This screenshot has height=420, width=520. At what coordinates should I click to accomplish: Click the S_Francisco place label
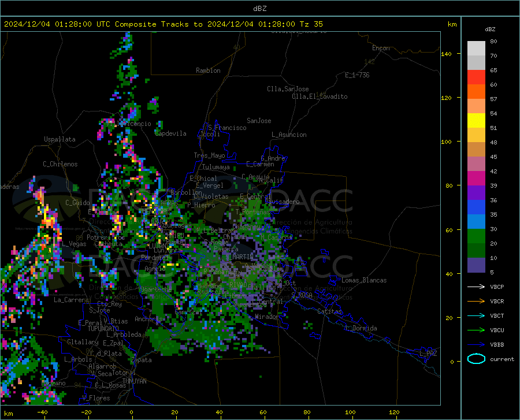(x=227, y=128)
